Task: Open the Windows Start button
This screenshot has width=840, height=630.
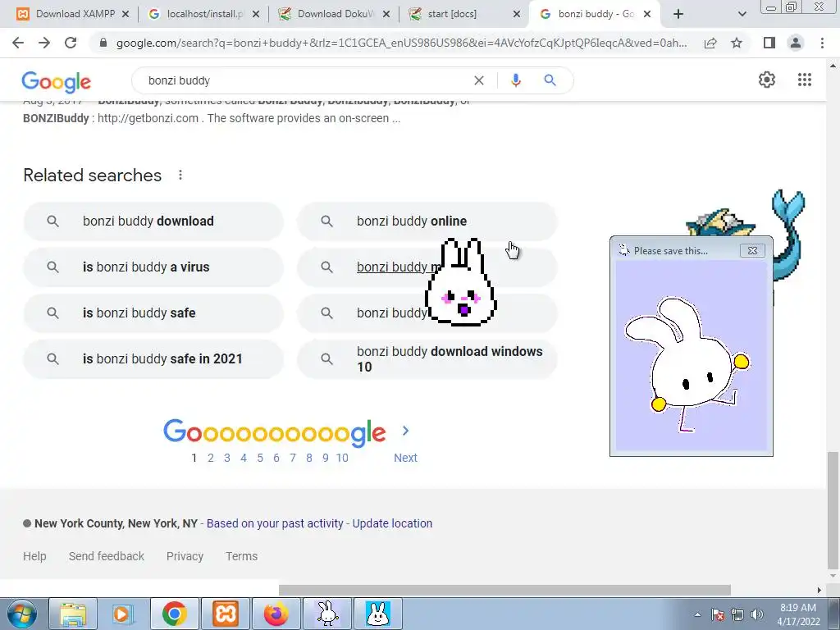Action: click(21, 614)
